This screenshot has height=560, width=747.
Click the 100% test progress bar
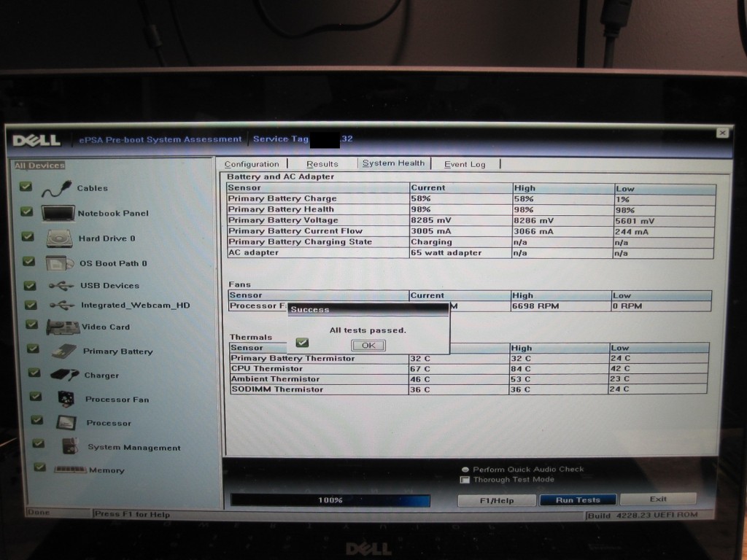[x=330, y=500]
